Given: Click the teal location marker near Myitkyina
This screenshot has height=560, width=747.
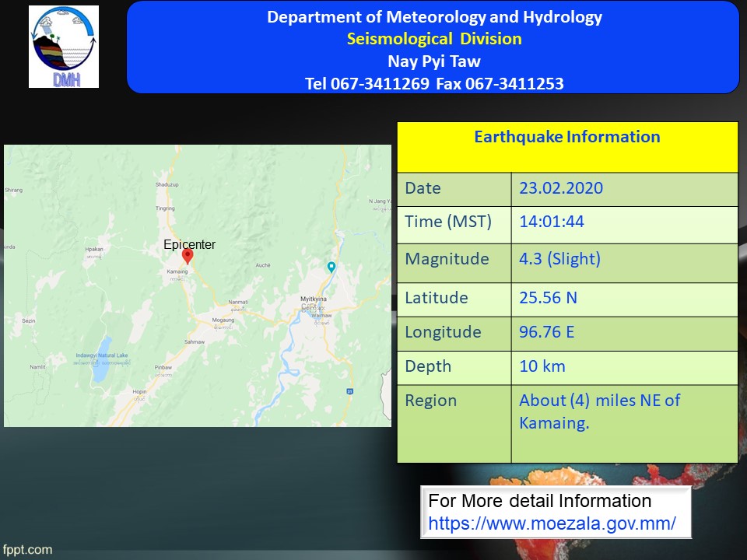Looking at the screenshot, I should 331,268.
